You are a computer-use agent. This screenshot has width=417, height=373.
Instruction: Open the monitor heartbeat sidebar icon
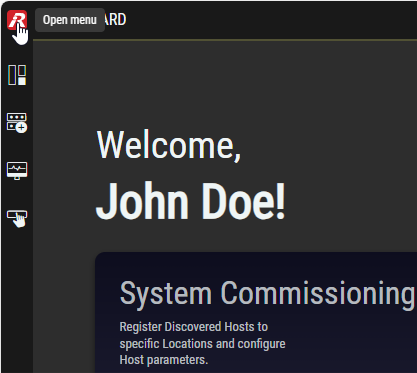click(x=17, y=171)
